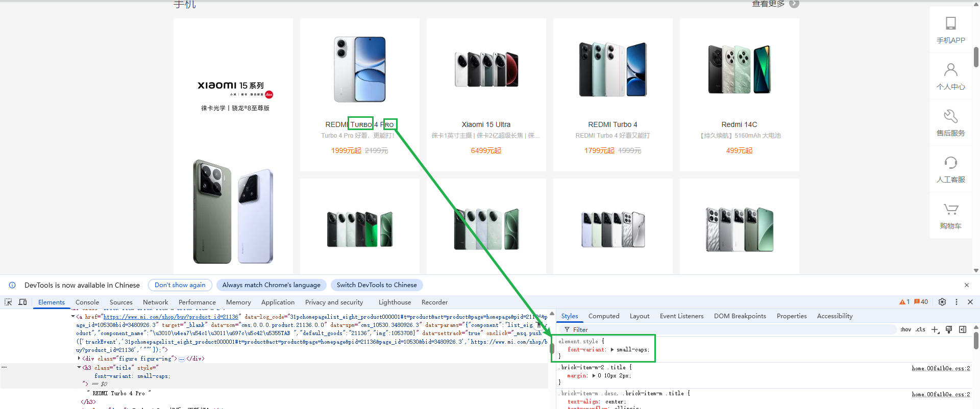Click the 1999元起 price text
This screenshot has width=980, height=409.
click(x=346, y=150)
